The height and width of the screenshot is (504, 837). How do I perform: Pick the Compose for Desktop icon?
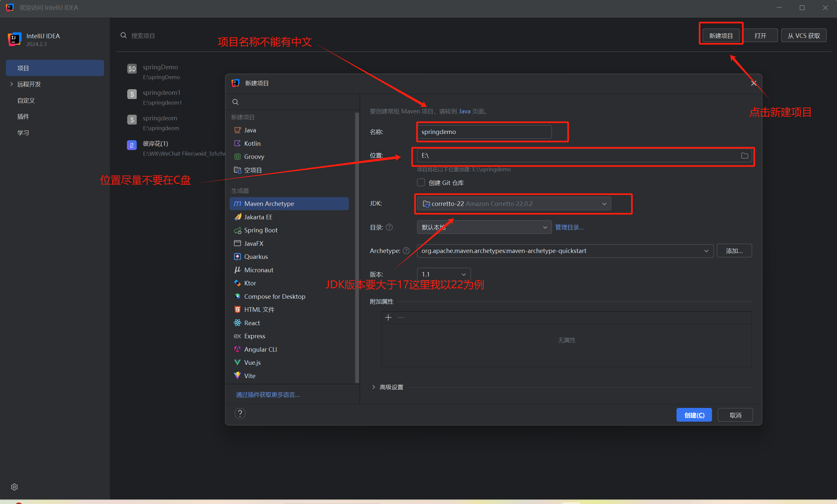[x=237, y=296]
